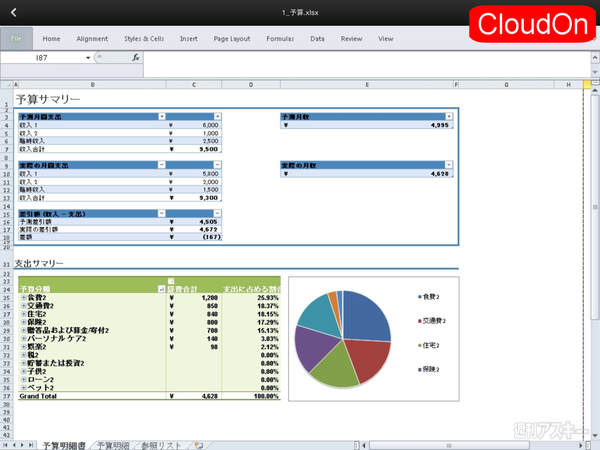Select the 差額 (167) value cell
The width and height of the screenshot is (600, 450).
(194, 237)
